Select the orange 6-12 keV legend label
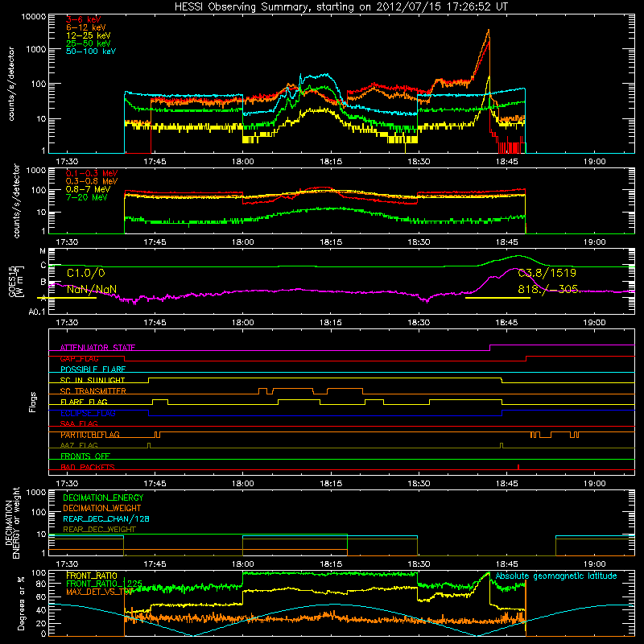Image resolution: width=644 pixels, height=644 pixels. point(86,27)
